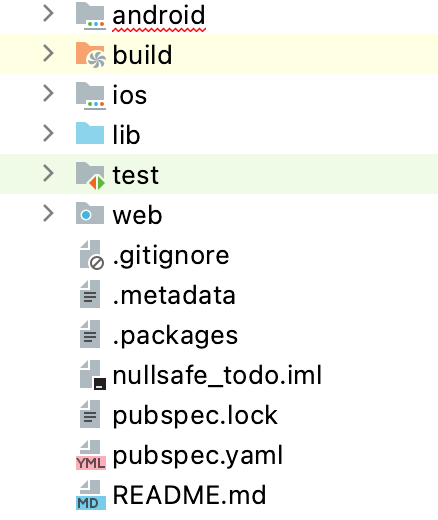Expand the web folder chevron
Screen dimensions: 438x520
[49, 214]
